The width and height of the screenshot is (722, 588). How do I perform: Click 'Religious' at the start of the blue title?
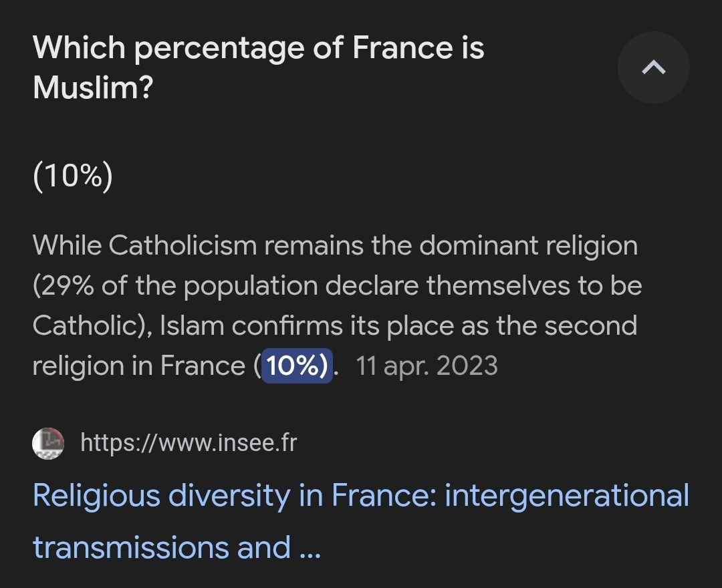pos(96,496)
